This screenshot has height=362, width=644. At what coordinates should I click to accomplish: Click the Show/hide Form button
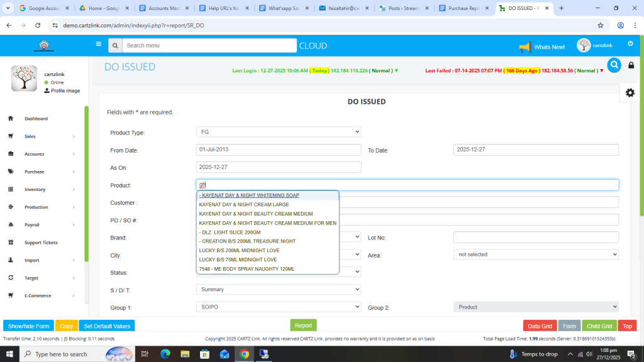point(28,326)
